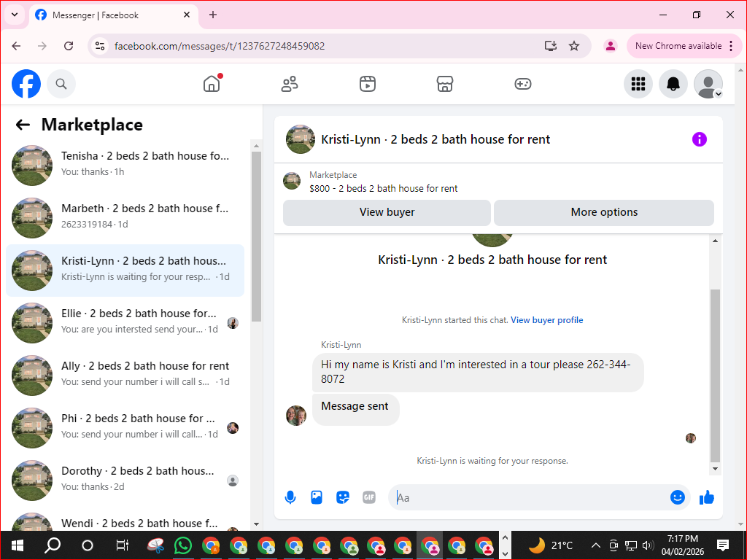View site information icon in address bar
The height and width of the screenshot is (560, 747).
(x=100, y=46)
